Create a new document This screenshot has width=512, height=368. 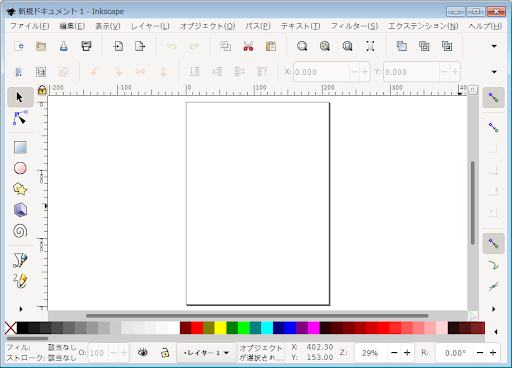[x=19, y=46]
